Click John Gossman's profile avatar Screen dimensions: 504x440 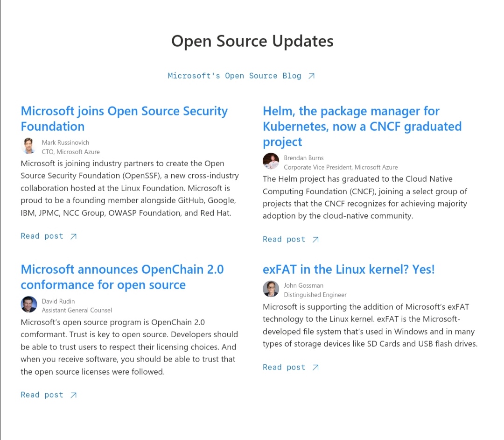[271, 289]
